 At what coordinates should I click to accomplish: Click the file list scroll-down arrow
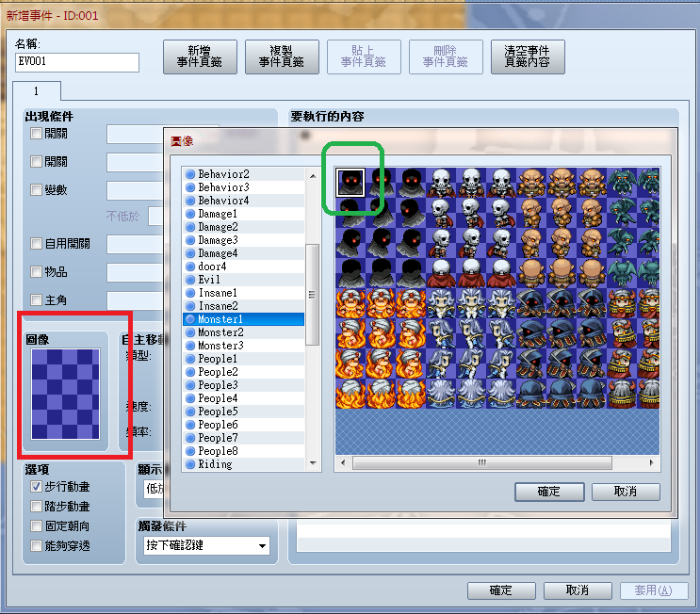click(313, 463)
